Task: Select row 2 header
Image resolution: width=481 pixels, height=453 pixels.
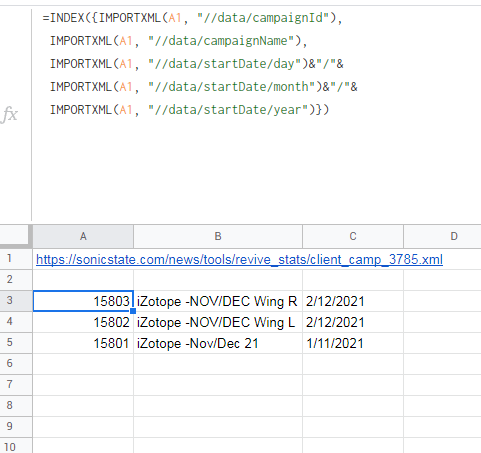Action: point(16,280)
